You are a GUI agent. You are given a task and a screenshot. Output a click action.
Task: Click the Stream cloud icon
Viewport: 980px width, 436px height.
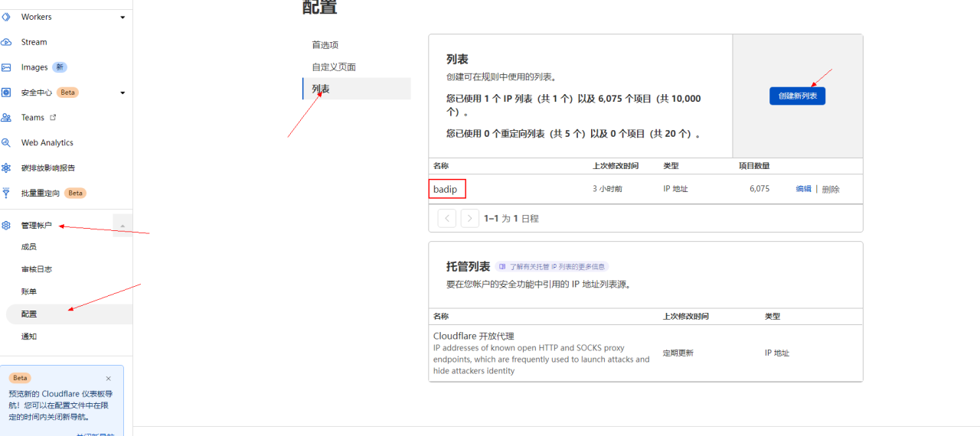click(6, 42)
